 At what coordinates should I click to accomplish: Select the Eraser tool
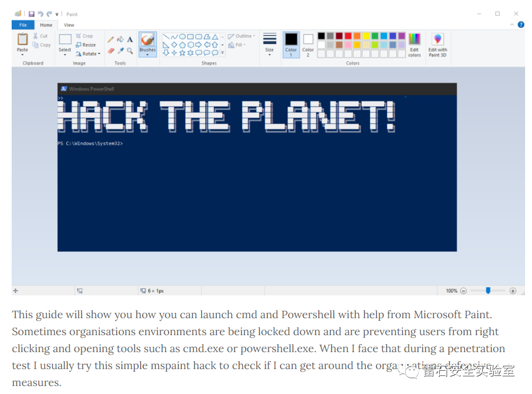[x=111, y=51]
